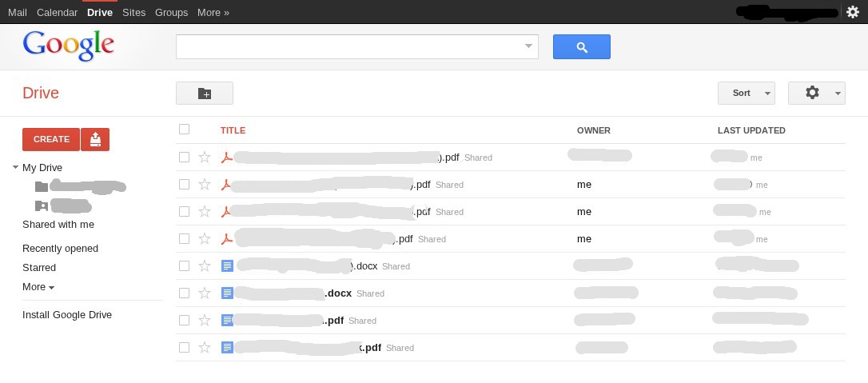The image size is (868, 383).
Task: Expand the More list in the sidebar
Action: (x=38, y=287)
